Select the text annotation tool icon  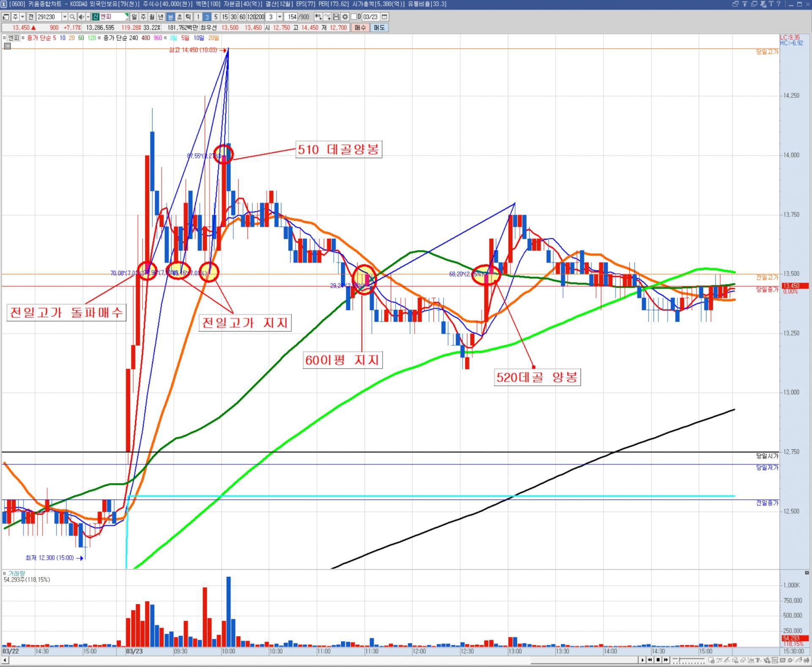(x=758, y=660)
